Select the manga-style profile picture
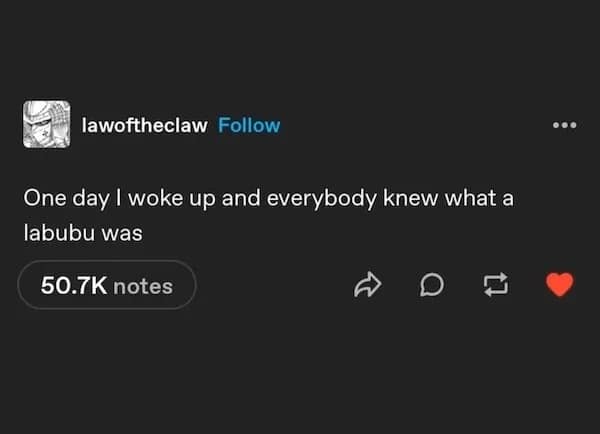Image resolution: width=600 pixels, height=434 pixels. click(x=46, y=125)
